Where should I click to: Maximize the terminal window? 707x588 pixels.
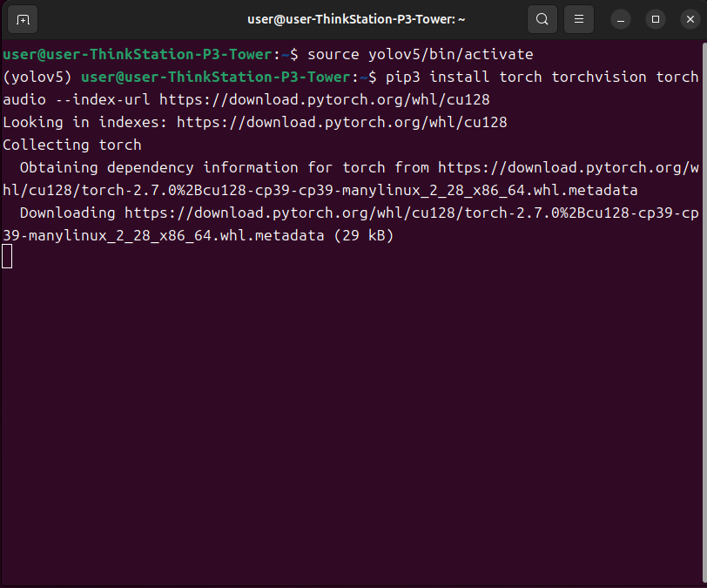coord(656,19)
